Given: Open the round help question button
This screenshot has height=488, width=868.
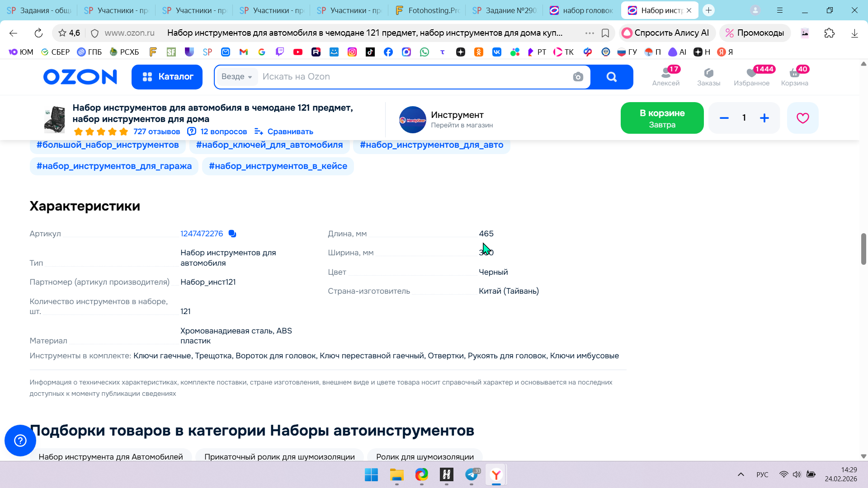Looking at the screenshot, I should [20, 441].
